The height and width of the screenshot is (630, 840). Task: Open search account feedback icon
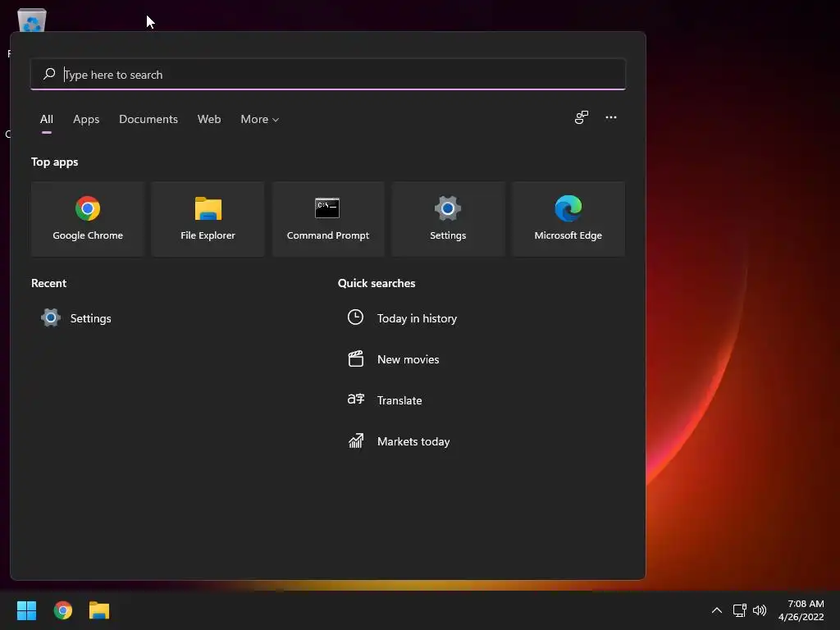pos(582,117)
